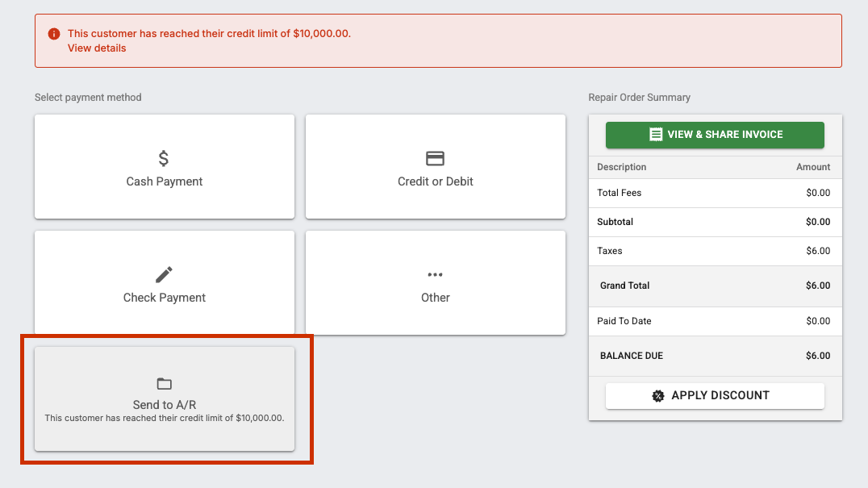Click the BALANCE DUE label

(632, 357)
